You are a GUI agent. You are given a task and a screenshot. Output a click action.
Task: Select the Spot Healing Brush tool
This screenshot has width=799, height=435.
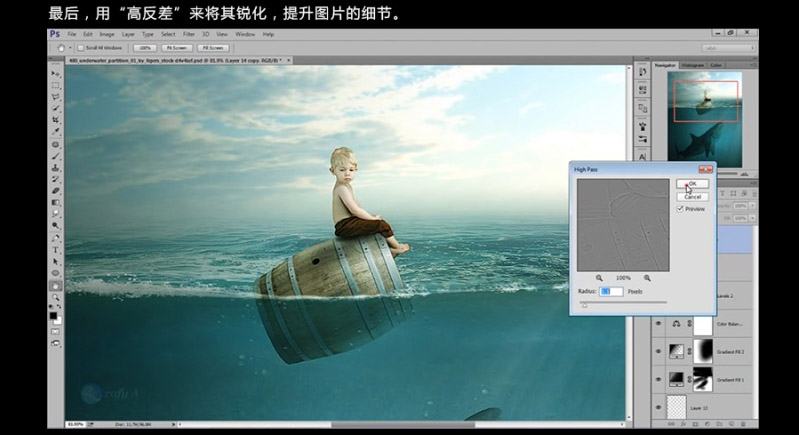[x=56, y=145]
